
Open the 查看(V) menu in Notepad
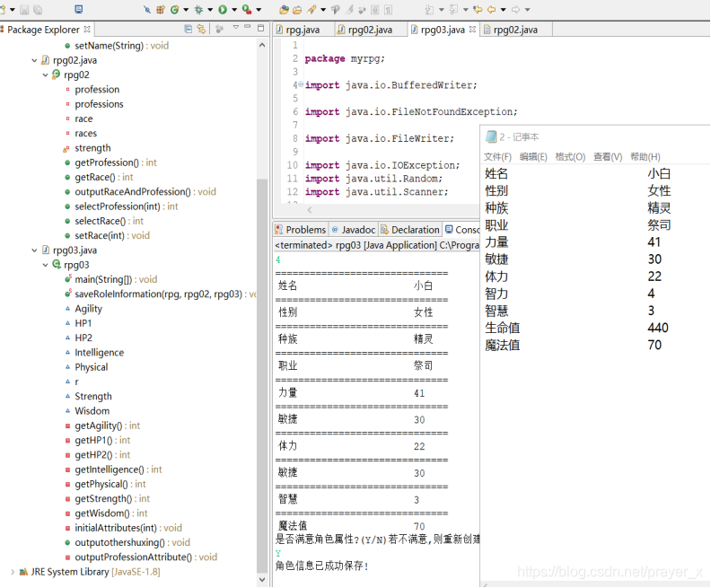click(x=608, y=157)
